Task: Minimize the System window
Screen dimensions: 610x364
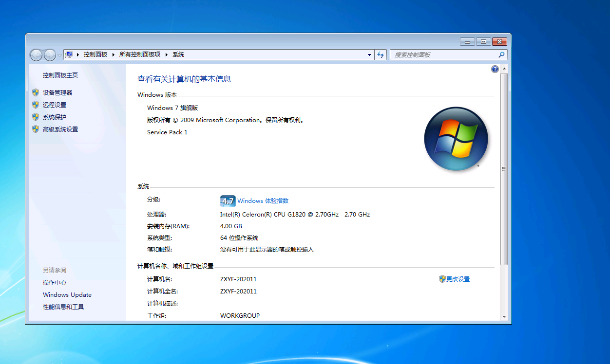Action: [467, 42]
